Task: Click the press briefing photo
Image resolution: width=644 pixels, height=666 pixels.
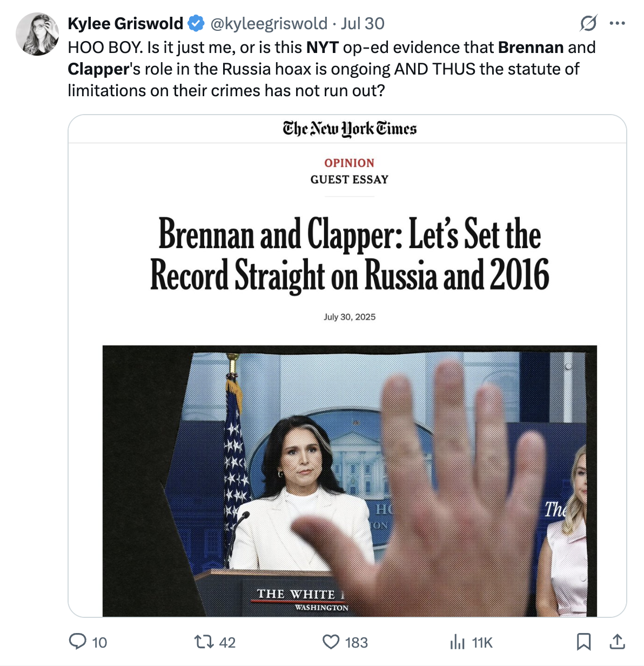Action: pyautogui.click(x=350, y=481)
